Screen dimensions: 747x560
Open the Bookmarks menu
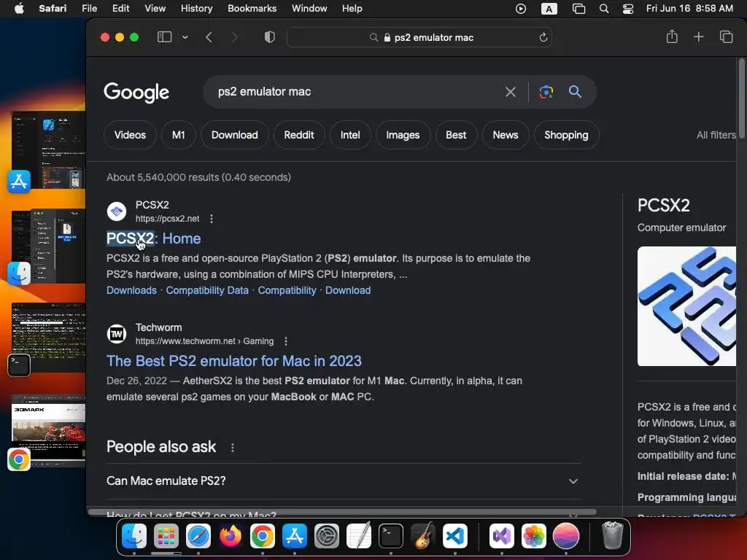pos(252,8)
